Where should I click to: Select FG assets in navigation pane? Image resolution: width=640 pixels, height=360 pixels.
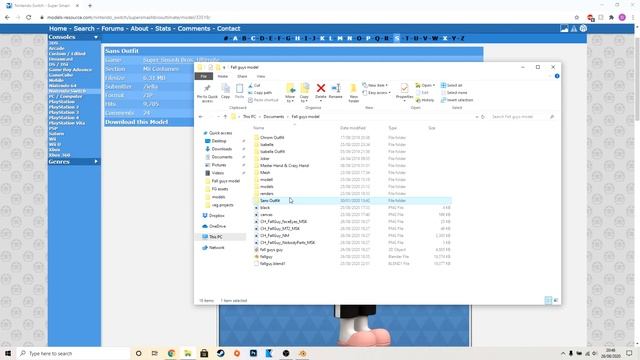(x=220, y=189)
